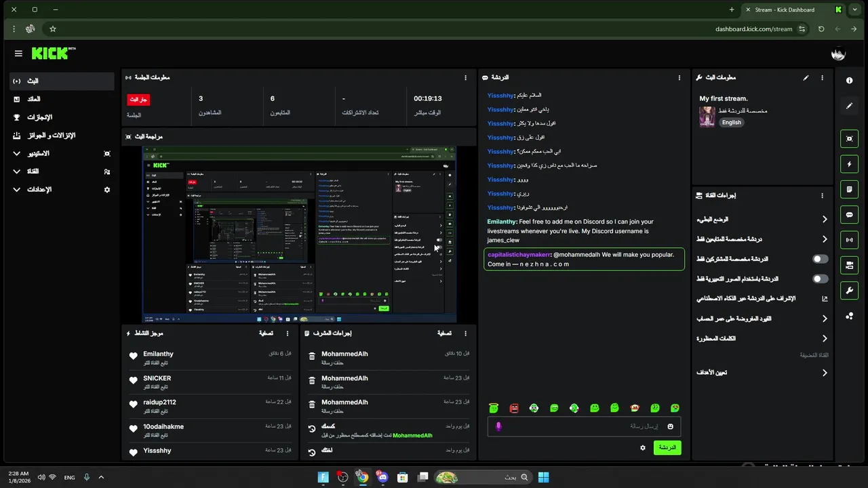
Task: Insert the heart-eyes green emote at the row end
Action: (675, 408)
